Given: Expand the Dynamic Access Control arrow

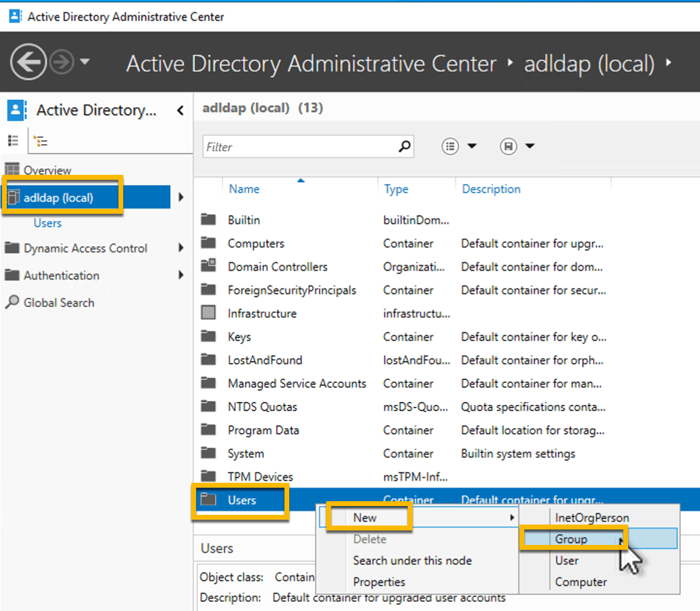Looking at the screenshot, I should (181, 248).
